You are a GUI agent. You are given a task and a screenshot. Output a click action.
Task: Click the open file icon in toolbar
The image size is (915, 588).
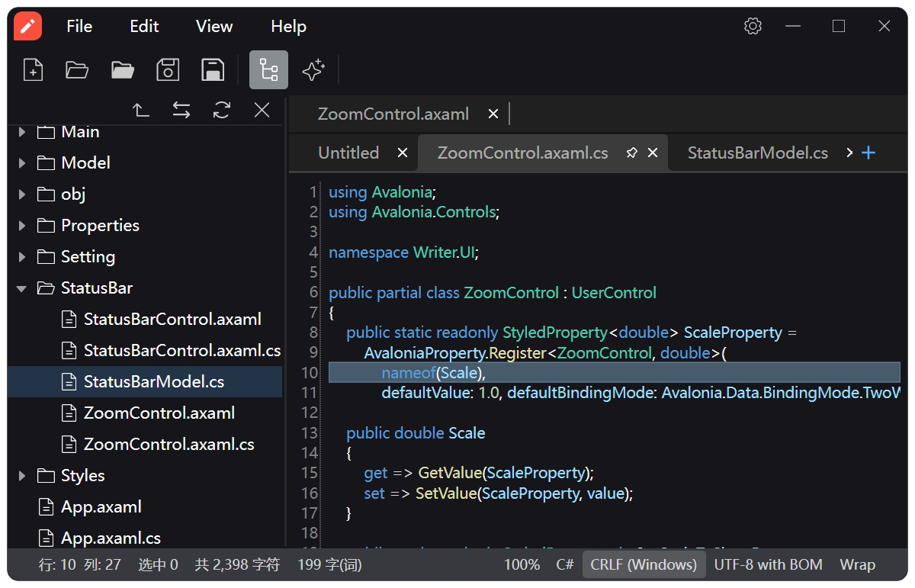click(x=77, y=70)
